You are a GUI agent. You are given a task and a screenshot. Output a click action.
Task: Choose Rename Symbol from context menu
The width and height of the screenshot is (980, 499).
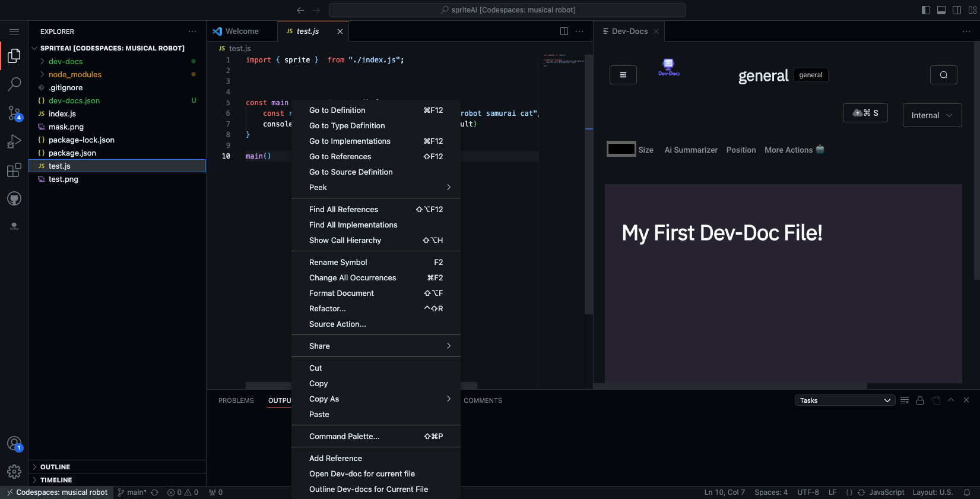click(x=338, y=262)
